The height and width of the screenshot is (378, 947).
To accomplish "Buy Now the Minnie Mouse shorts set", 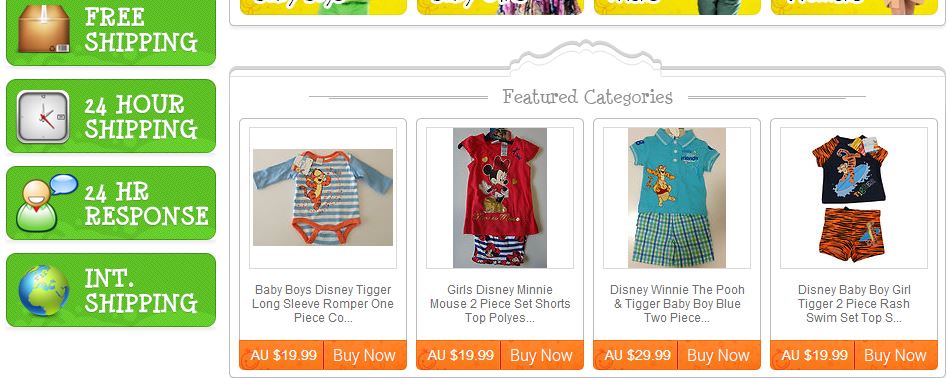I will (542, 355).
